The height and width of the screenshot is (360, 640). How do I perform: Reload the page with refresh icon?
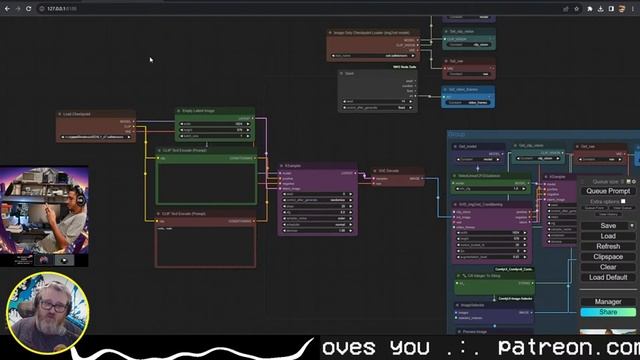[29, 9]
